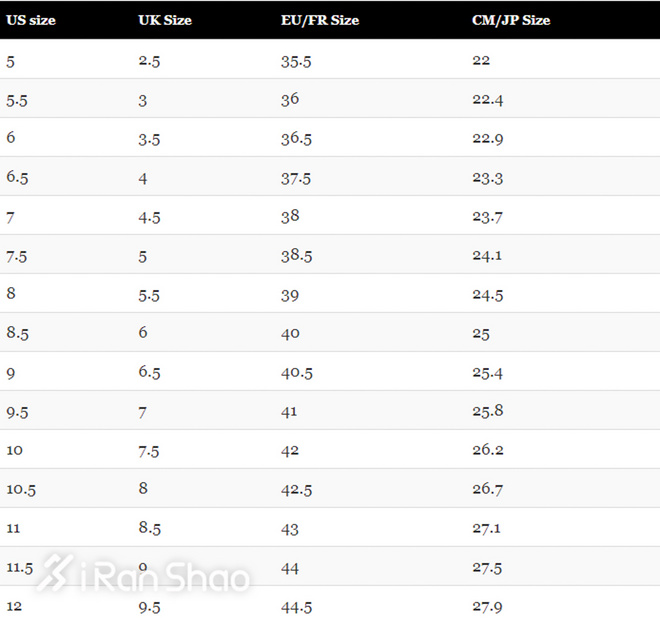The width and height of the screenshot is (660, 622).
Task: Click the EU/FR Size column header
Action: pos(320,20)
